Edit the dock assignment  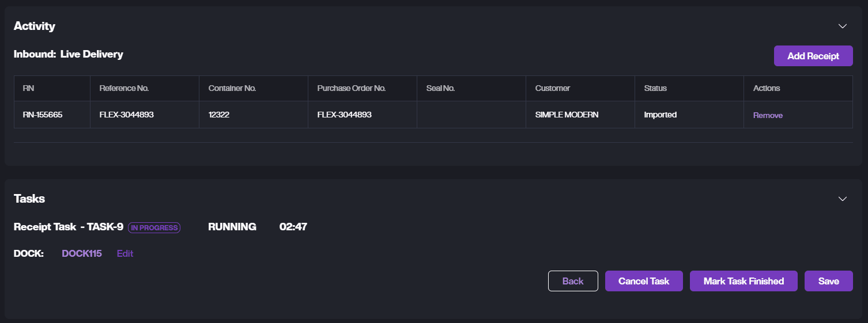125,253
